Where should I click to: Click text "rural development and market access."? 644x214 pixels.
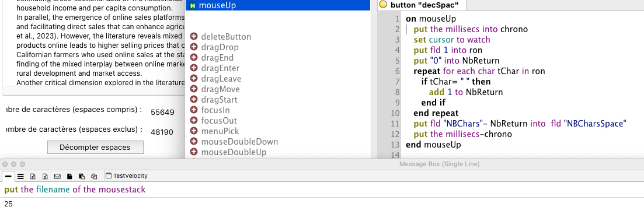click(x=79, y=74)
